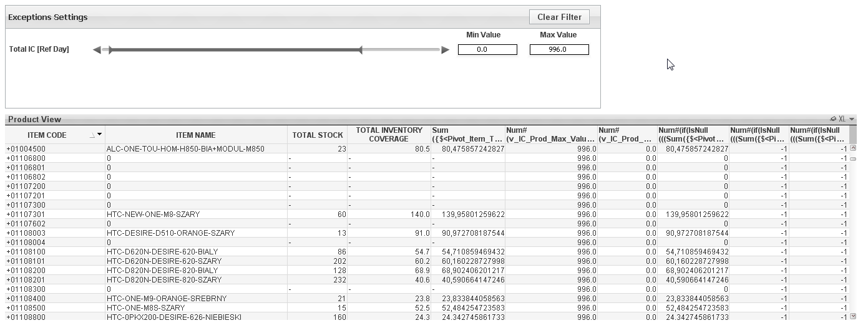Click the eraser icon beside XL
This screenshot has width=868, height=328.
click(x=833, y=119)
